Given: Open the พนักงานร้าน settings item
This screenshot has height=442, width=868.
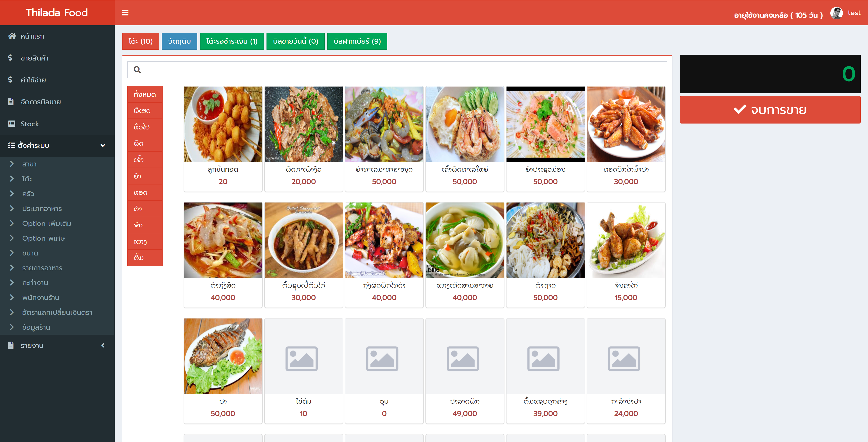Looking at the screenshot, I should (57, 297).
